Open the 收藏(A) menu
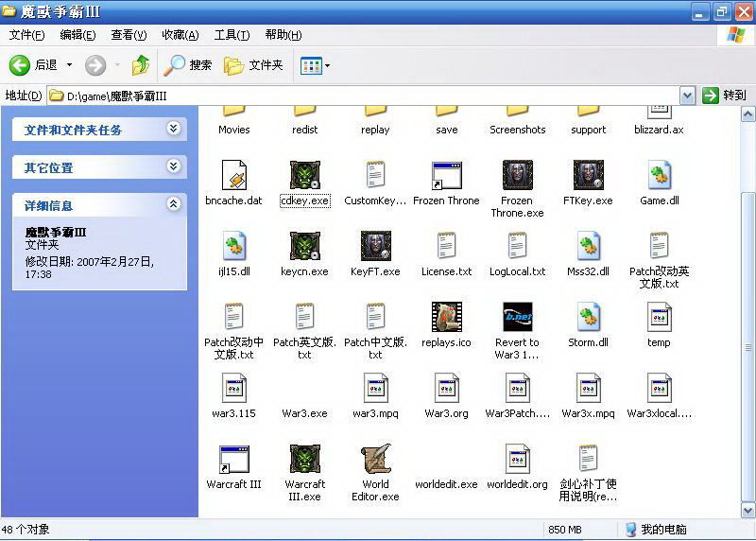 (x=180, y=35)
